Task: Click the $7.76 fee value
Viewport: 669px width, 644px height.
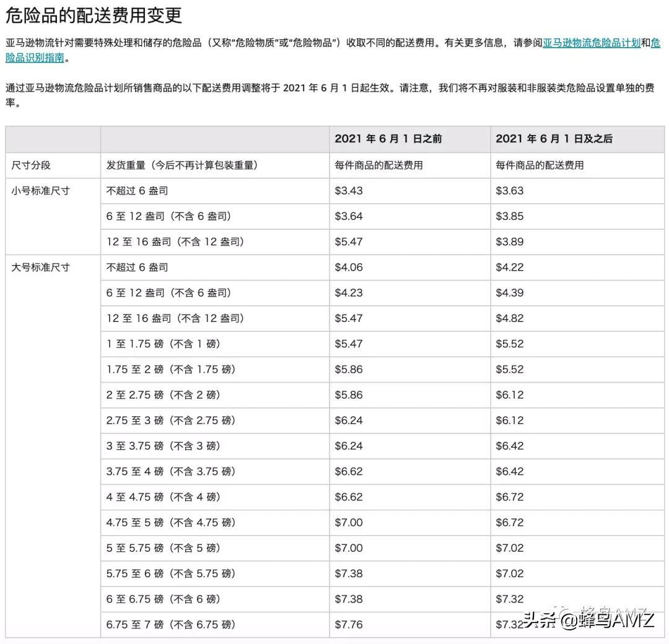Action: pos(347,625)
